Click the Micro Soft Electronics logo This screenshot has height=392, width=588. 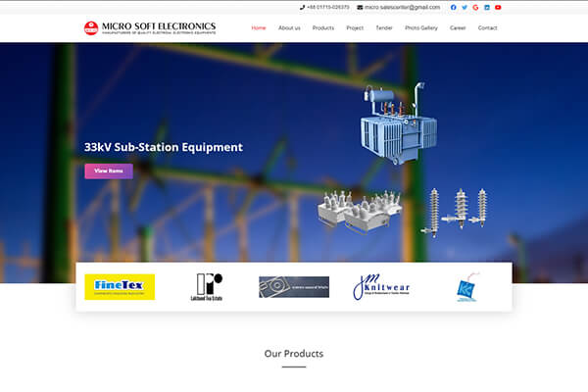[x=150, y=28]
